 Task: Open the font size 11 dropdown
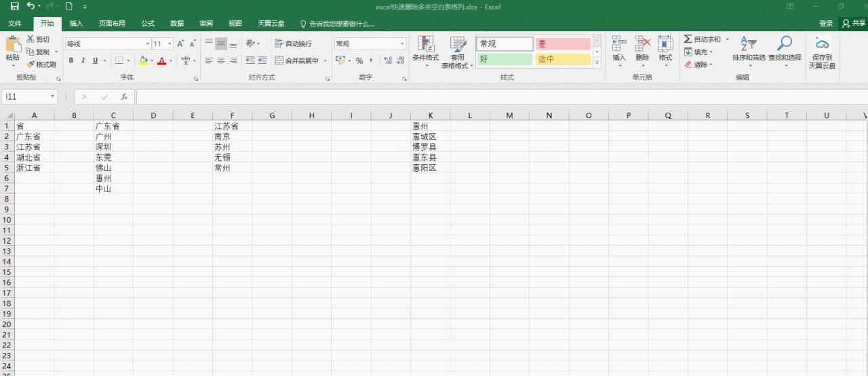[170, 43]
